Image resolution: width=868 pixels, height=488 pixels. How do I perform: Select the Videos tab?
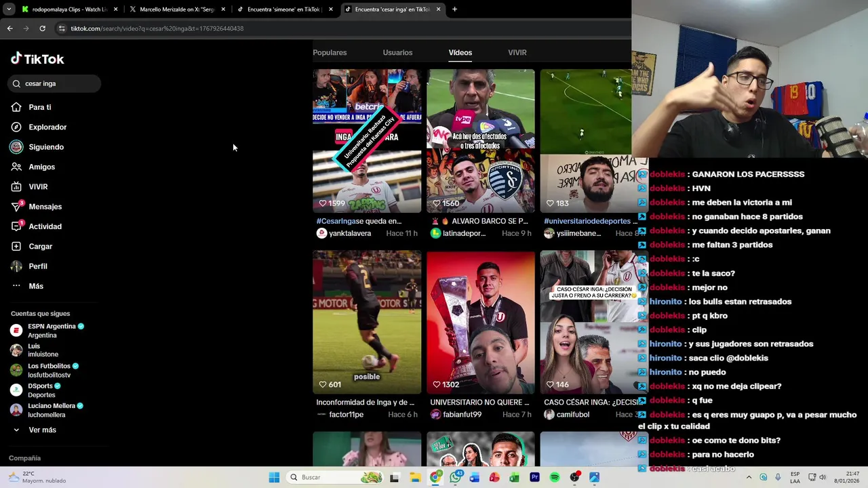(x=460, y=52)
